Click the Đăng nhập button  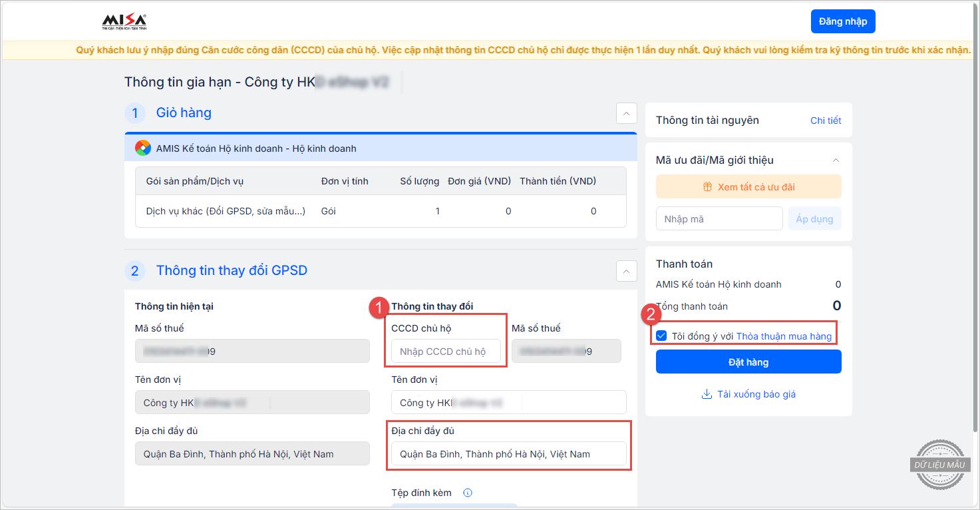coord(843,21)
